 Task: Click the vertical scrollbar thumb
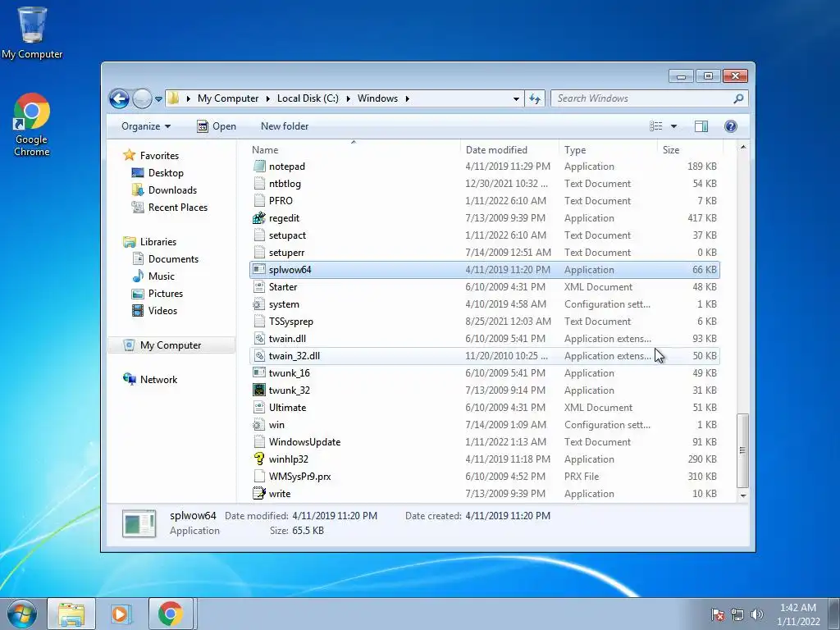[x=742, y=450]
